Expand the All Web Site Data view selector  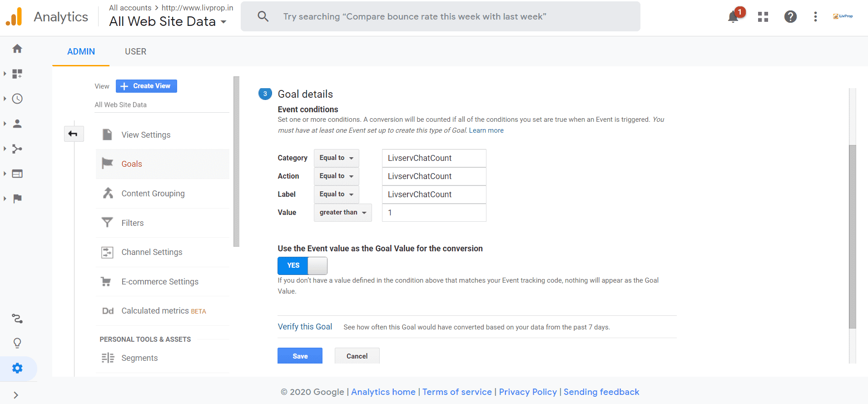(168, 21)
